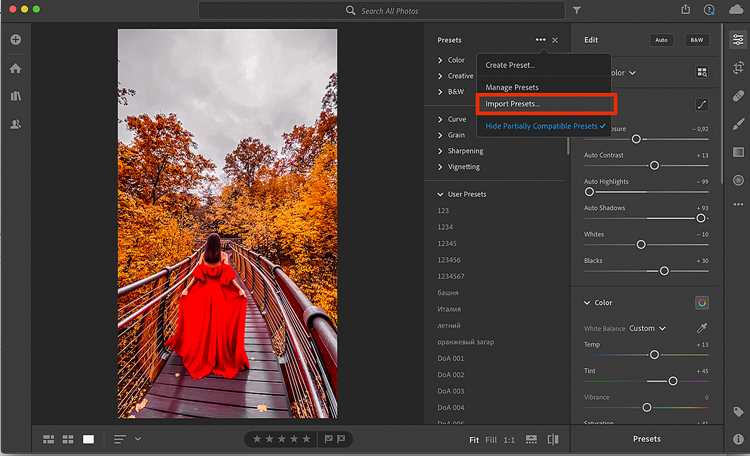Click the cloud sync status icon
This screenshot has height=456, width=750.
coord(736,10)
